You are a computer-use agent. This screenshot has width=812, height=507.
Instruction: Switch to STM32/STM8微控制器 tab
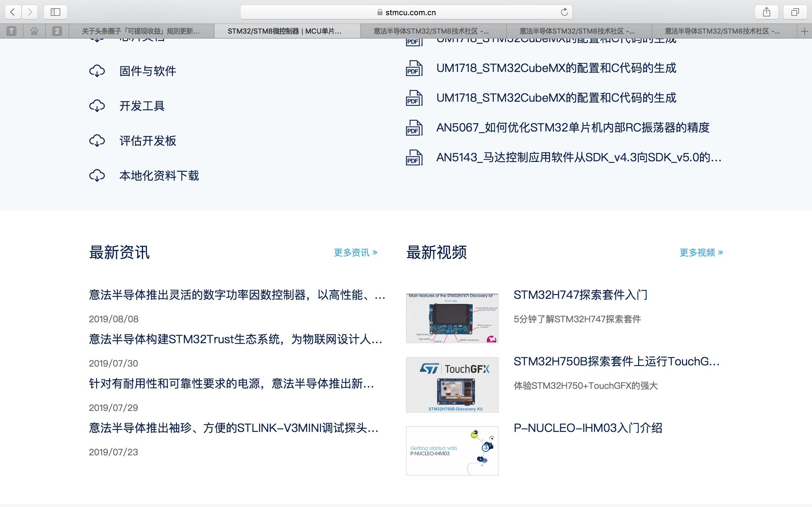[285, 31]
